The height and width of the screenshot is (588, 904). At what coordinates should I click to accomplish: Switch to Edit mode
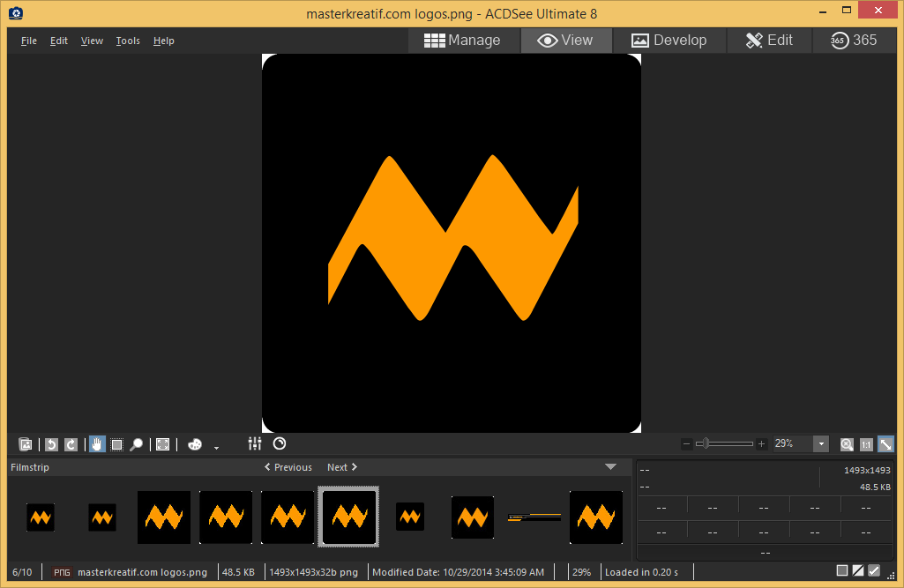tap(769, 41)
